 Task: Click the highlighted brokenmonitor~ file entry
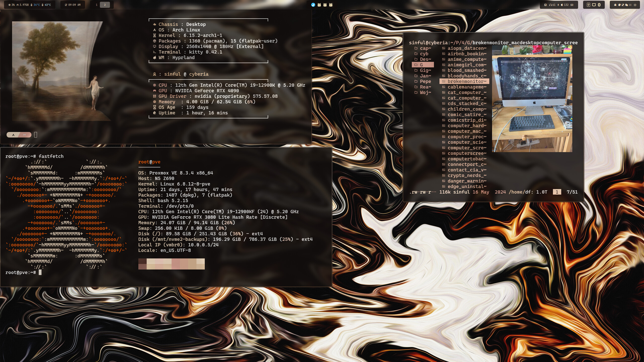(x=464, y=81)
